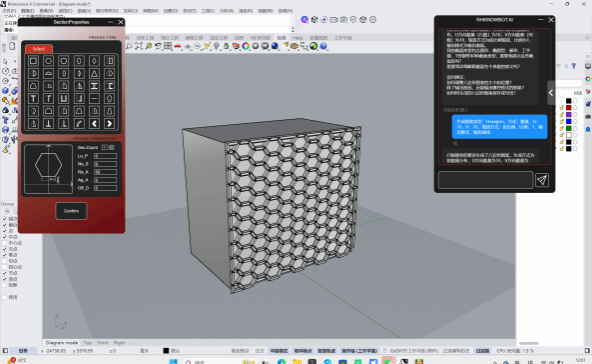This screenshot has height=364, width=592.
Task: Click the blue render sphere icon
Action: click(275, 46)
